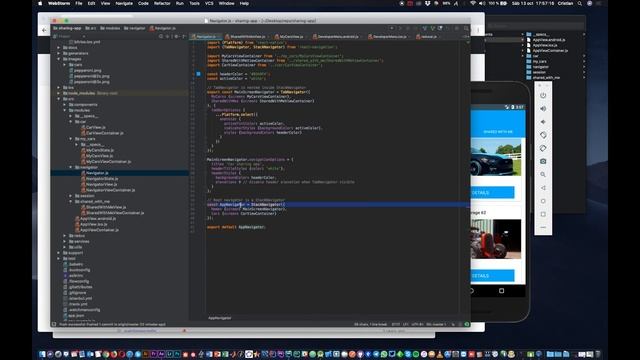
Task: Collapse the shared_with_me folder
Action: 71,202
